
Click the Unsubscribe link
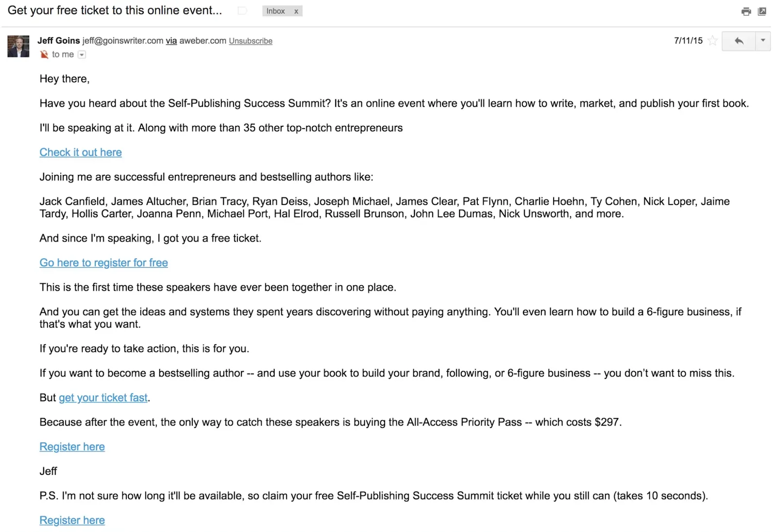pos(251,41)
